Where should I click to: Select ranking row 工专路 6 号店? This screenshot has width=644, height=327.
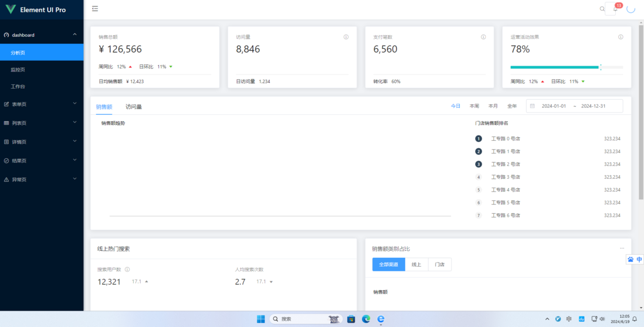pos(547,216)
